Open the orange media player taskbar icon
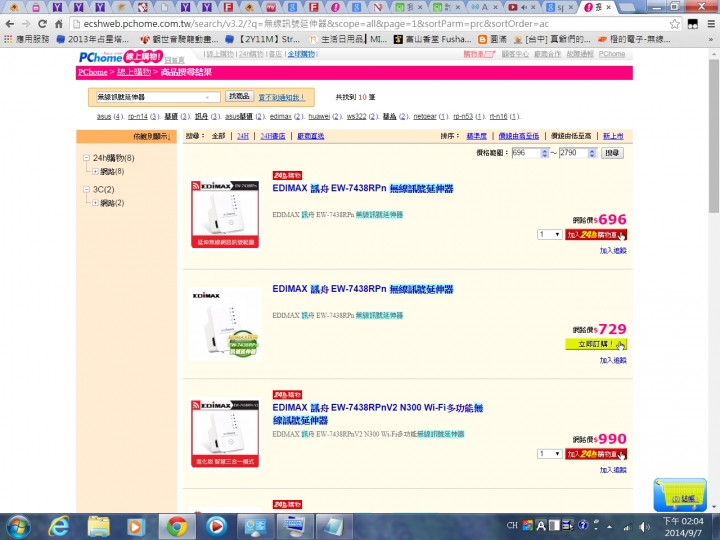Image resolution: width=720 pixels, height=540 pixels. coord(135,526)
